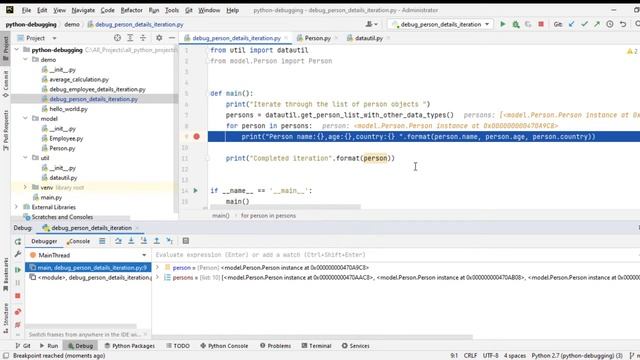This screenshot has width=640, height=360.
Task: Expand External Libraries node
Action: pyautogui.click(x=17, y=207)
